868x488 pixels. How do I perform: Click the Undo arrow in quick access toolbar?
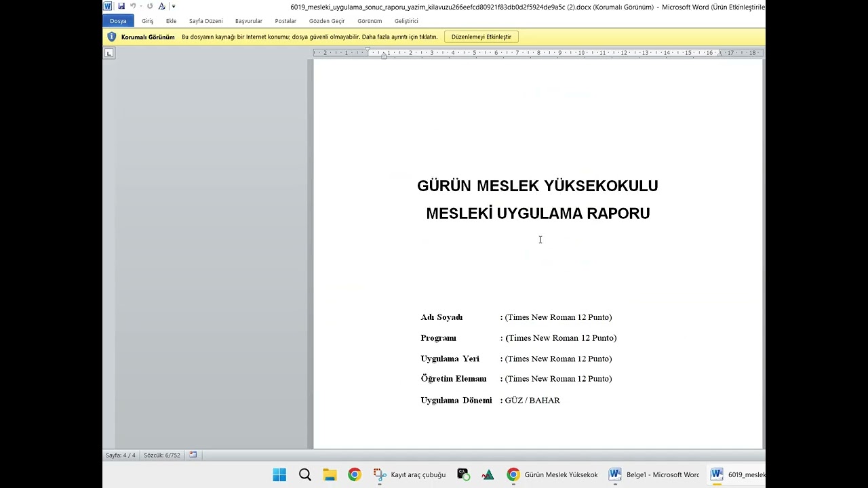click(x=133, y=6)
